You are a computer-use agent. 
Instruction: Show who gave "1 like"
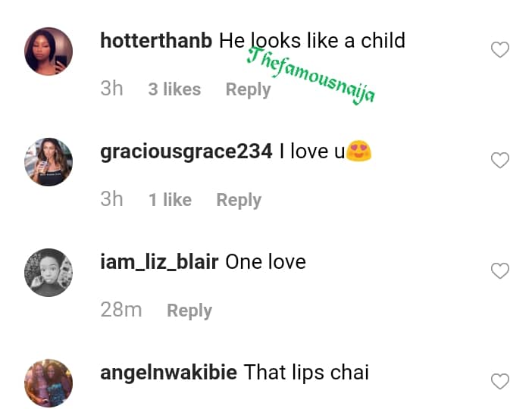point(170,200)
